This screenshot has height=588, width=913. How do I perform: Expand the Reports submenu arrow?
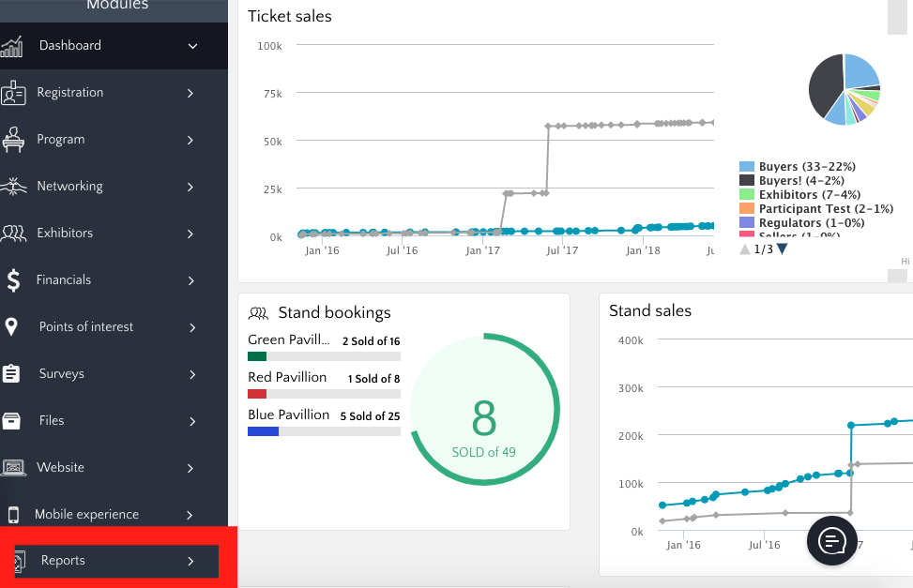pos(190,561)
